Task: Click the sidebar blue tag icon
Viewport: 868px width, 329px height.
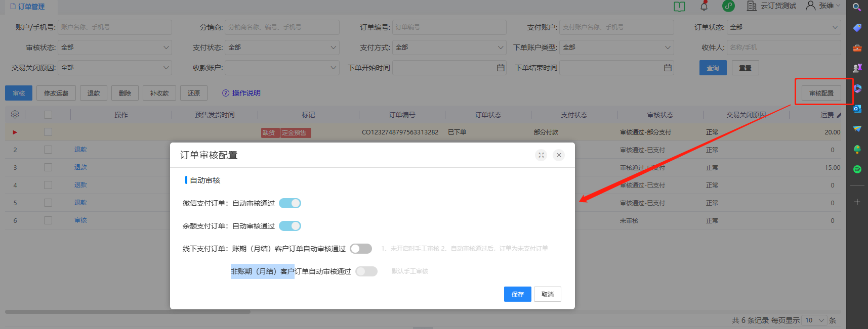Action: coord(857,27)
